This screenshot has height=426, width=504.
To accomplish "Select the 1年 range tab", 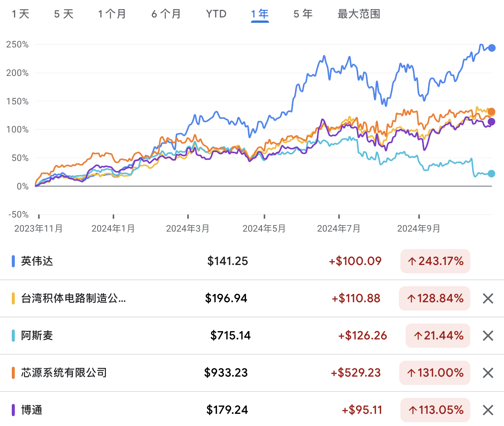I will coord(260,14).
